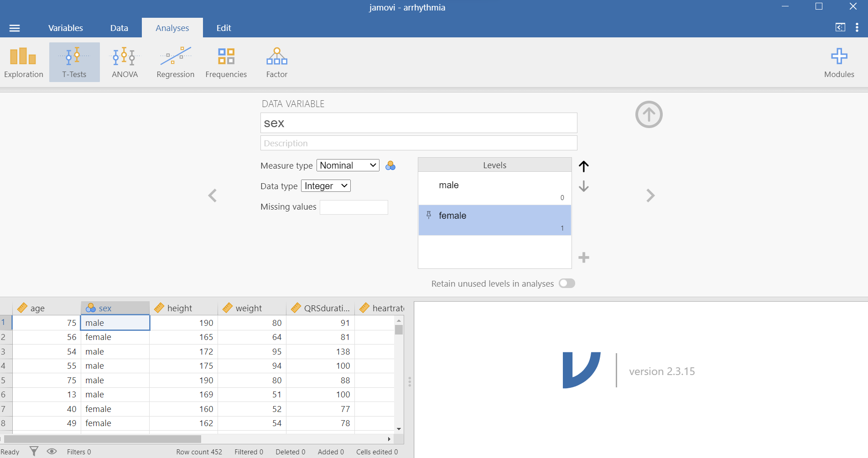Click the Missing values input field
Viewport: 868px width, 458px height.
[353, 207]
